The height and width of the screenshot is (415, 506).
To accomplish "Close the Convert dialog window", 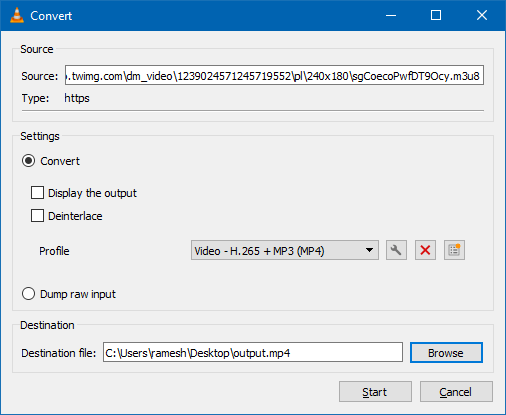I will pos(482,15).
